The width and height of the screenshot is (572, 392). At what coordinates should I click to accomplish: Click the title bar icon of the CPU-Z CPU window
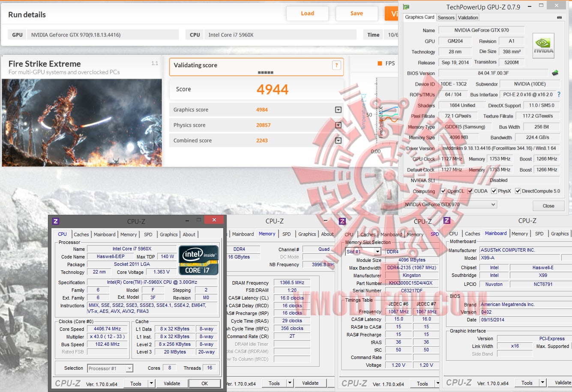[x=55, y=221]
